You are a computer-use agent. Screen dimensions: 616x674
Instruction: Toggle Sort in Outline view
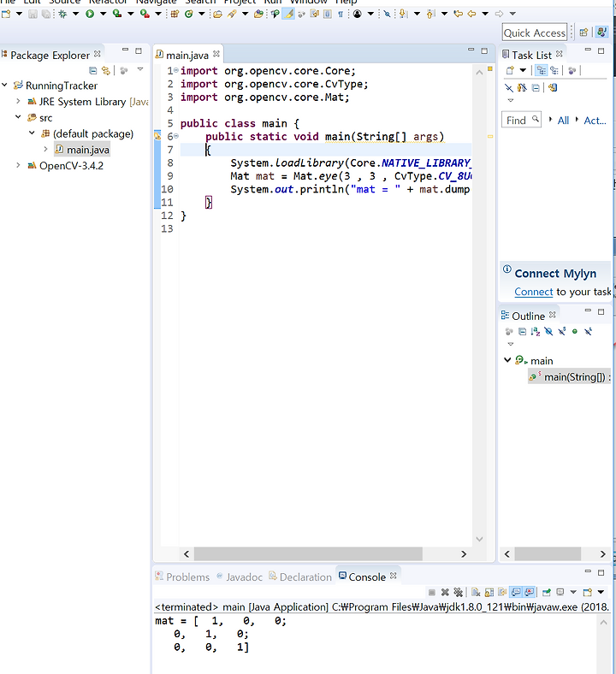536,331
